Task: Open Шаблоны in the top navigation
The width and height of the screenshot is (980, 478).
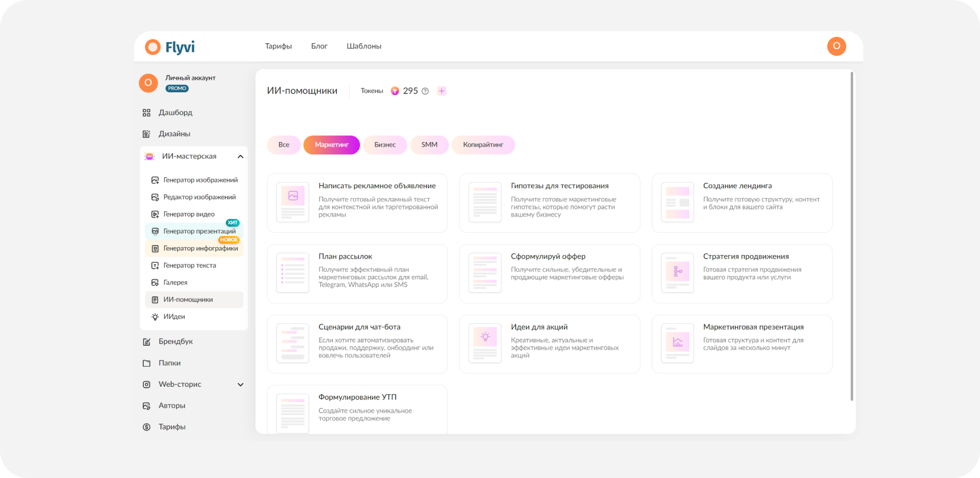Action: pyautogui.click(x=364, y=46)
